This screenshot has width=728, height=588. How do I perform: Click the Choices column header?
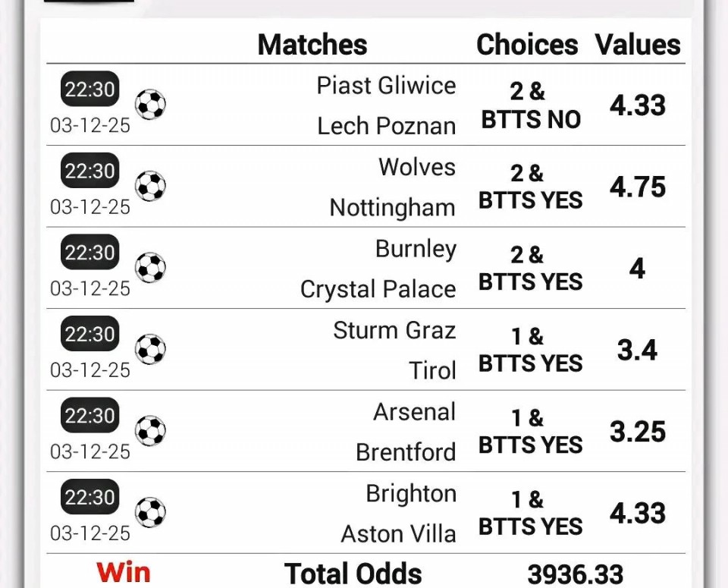coord(527,45)
